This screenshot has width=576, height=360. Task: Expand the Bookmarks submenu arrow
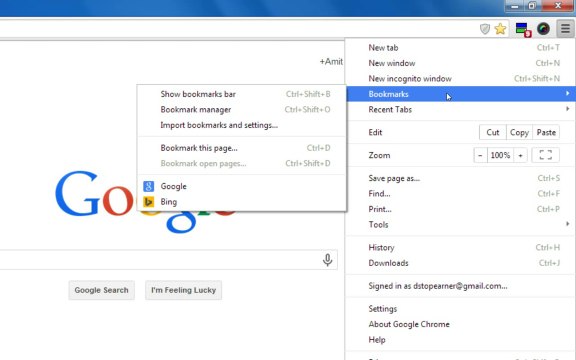[x=568, y=94]
